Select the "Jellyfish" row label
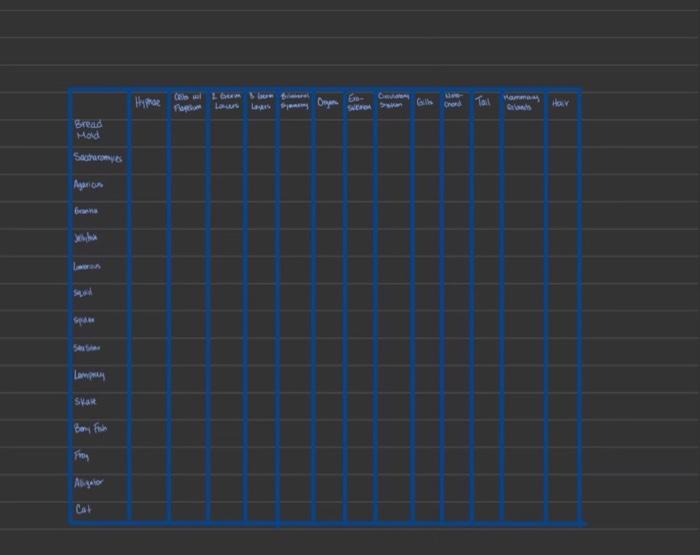 (x=86, y=238)
